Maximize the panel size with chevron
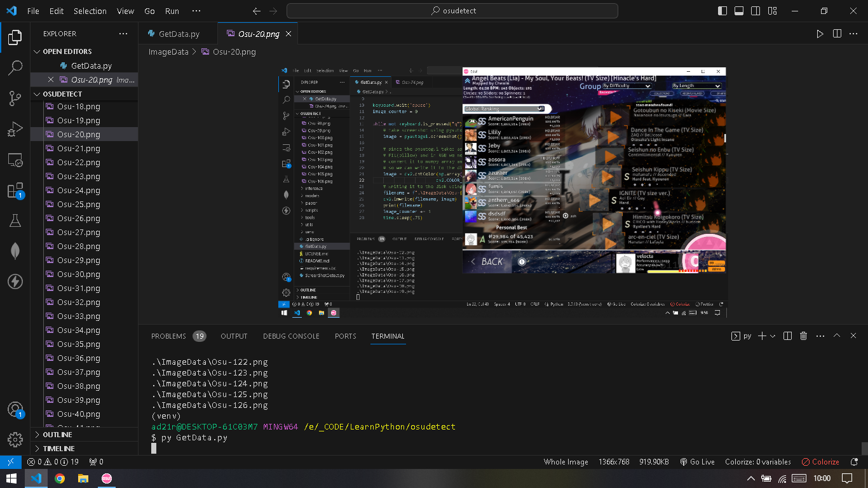This screenshot has height=488, width=868. [x=837, y=336]
